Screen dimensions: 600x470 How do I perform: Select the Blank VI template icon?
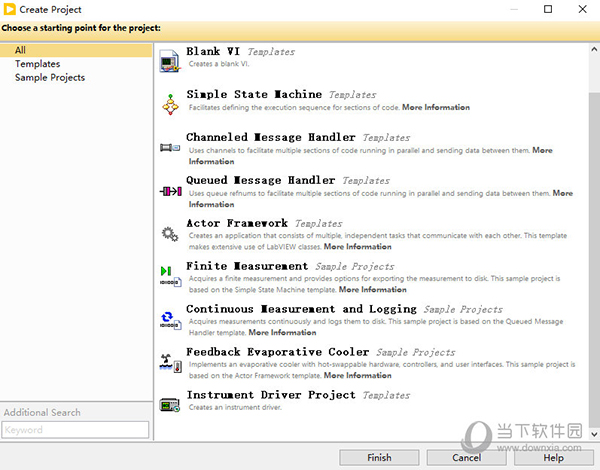(170, 61)
